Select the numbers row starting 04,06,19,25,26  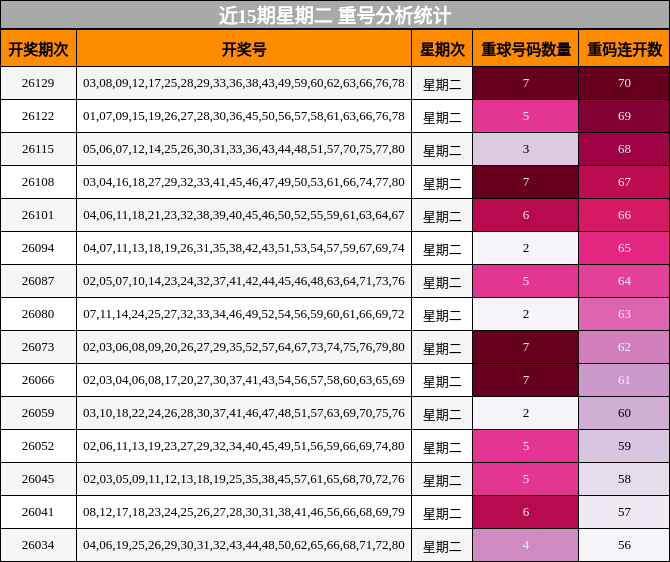tap(244, 545)
